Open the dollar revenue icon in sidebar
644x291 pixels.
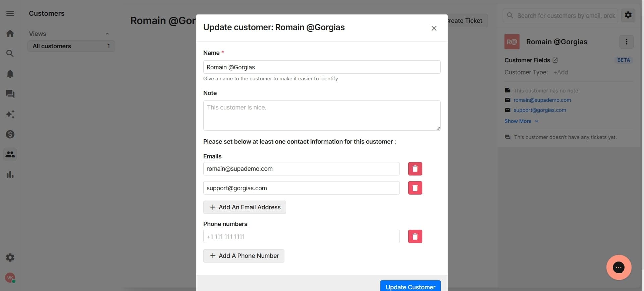pyautogui.click(x=10, y=134)
